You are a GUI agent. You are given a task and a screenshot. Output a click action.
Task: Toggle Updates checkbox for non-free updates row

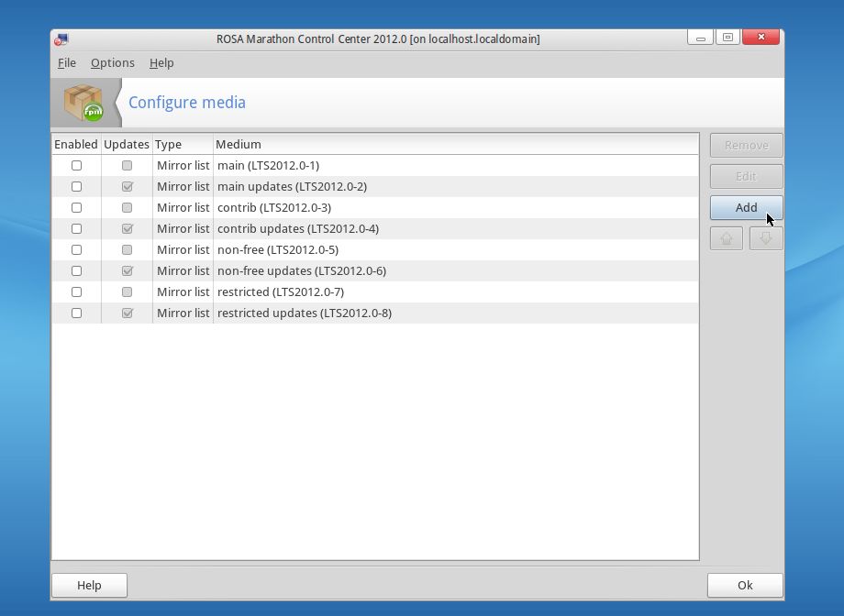tap(127, 270)
